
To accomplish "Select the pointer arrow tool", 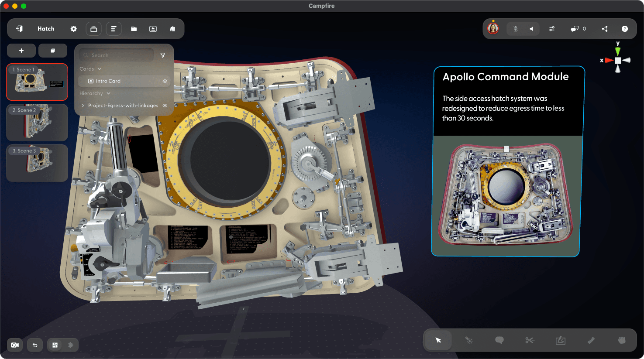I will click(x=438, y=340).
